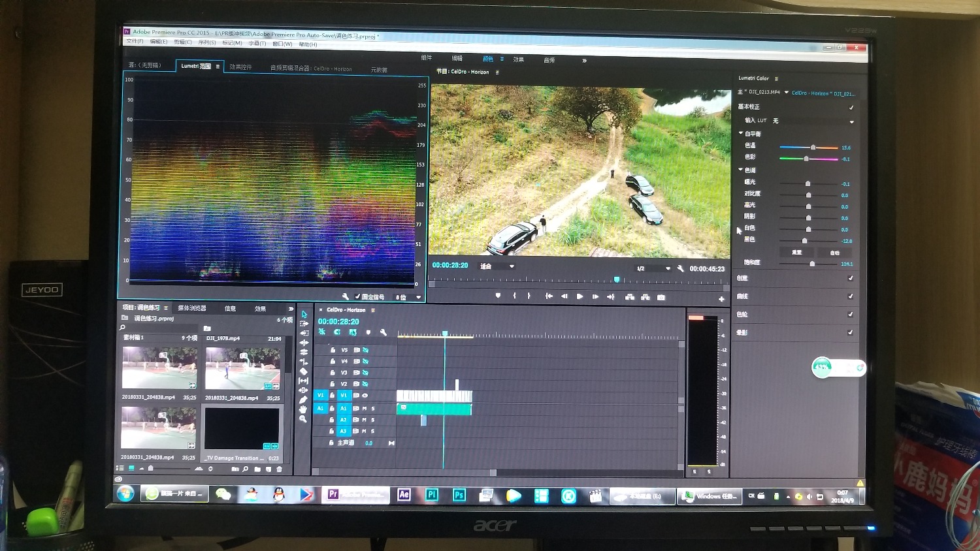Toggle the Curves section checkbox
Image resolution: width=980 pixels, height=551 pixels.
[x=851, y=296]
